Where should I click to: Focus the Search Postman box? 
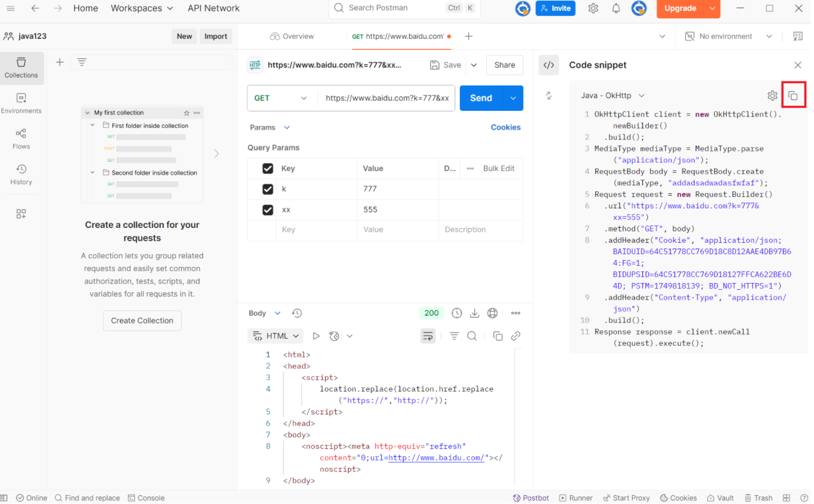coord(405,8)
